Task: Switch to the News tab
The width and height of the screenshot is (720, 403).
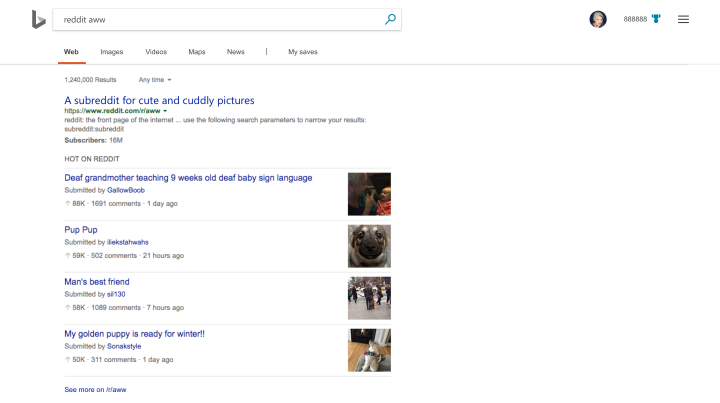Action: (x=236, y=52)
